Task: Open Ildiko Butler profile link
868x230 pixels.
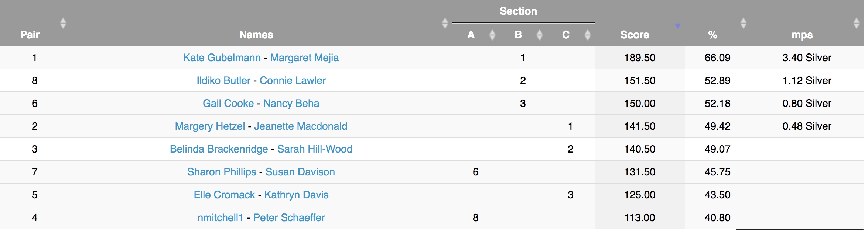Action: tap(223, 80)
